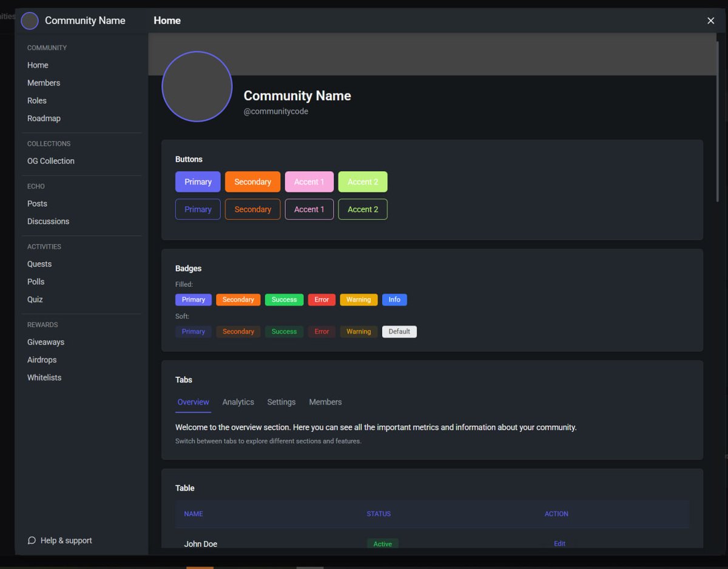Click Edit link for John Doe
The width and height of the screenshot is (728, 569).
559,544
